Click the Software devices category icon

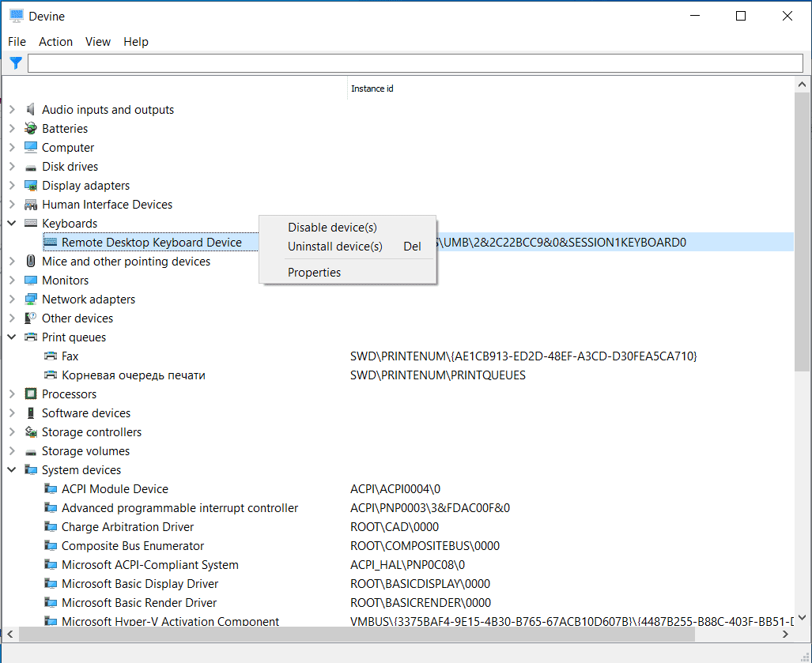pyautogui.click(x=31, y=413)
